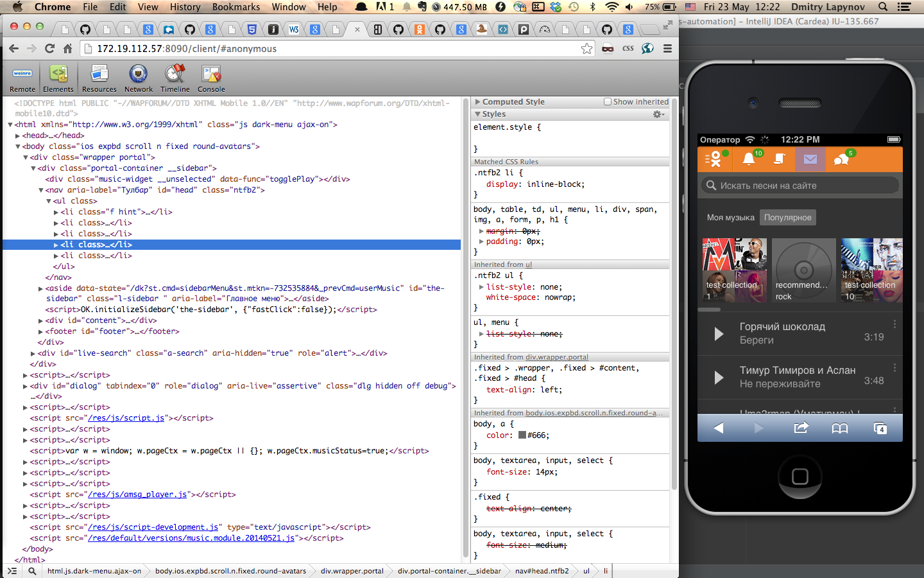Select div.wrapper.portal breadcrumb
The width and height of the screenshot is (924, 578).
(352, 571)
